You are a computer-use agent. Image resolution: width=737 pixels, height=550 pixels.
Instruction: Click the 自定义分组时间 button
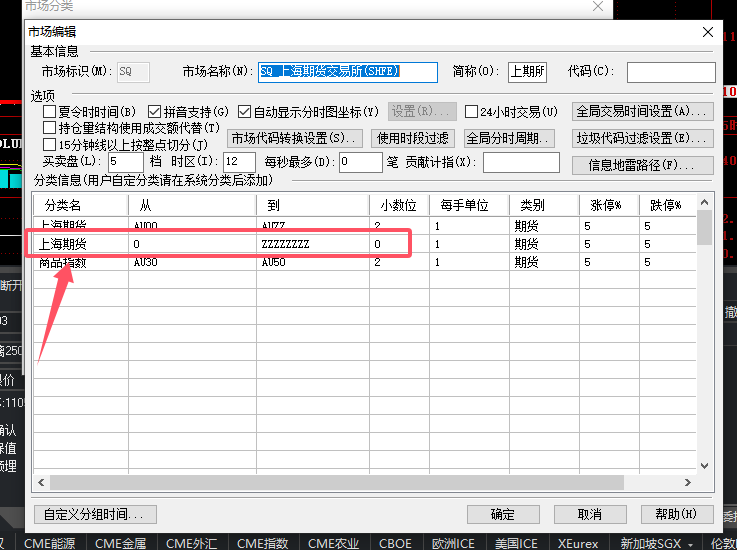coord(95,514)
